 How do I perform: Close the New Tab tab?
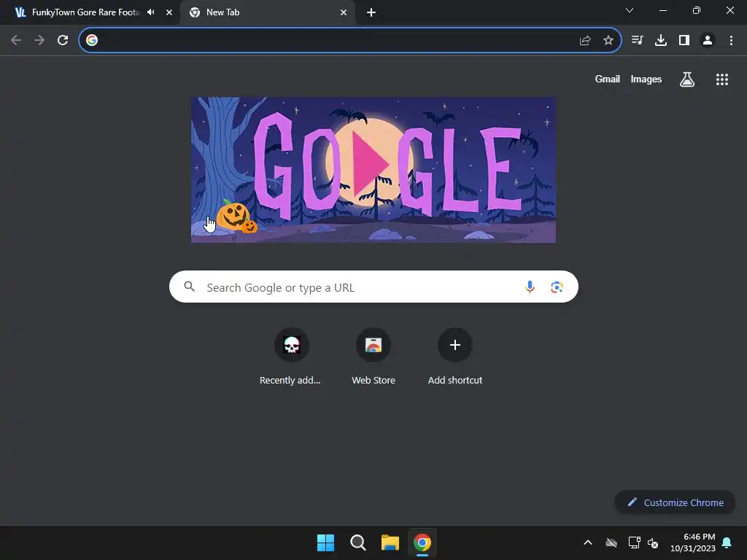pyautogui.click(x=344, y=12)
